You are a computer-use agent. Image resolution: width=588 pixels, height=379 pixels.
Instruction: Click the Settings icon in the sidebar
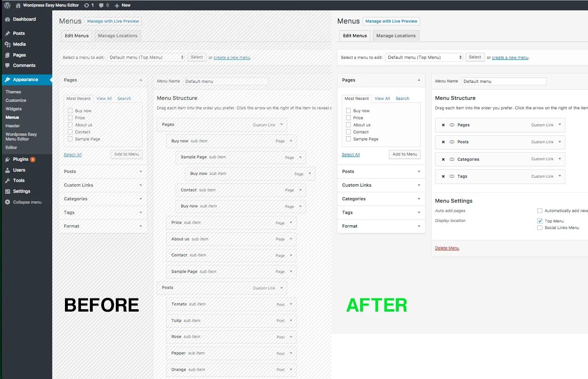tap(8, 191)
